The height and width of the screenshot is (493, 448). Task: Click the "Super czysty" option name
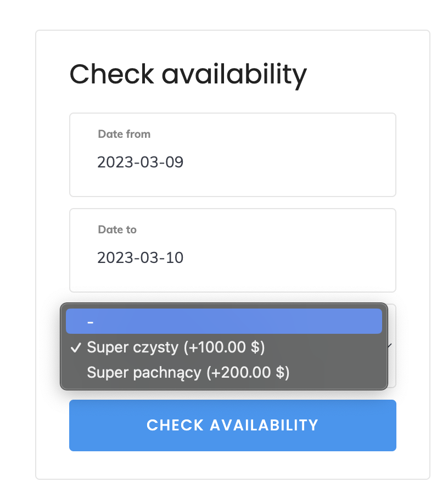(132, 348)
